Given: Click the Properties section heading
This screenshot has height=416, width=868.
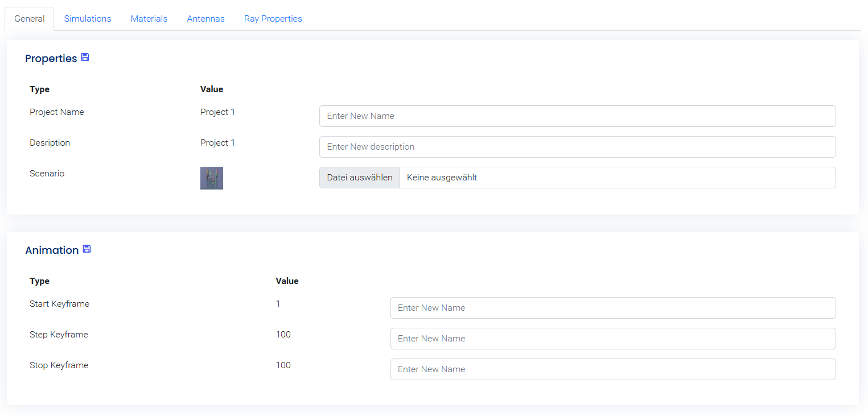Looking at the screenshot, I should point(51,59).
